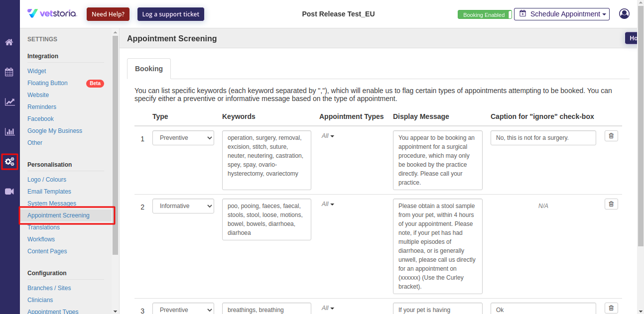The height and width of the screenshot is (314, 644).
Task: Click the 'Post Release Test_EU' title
Action: 338,14
